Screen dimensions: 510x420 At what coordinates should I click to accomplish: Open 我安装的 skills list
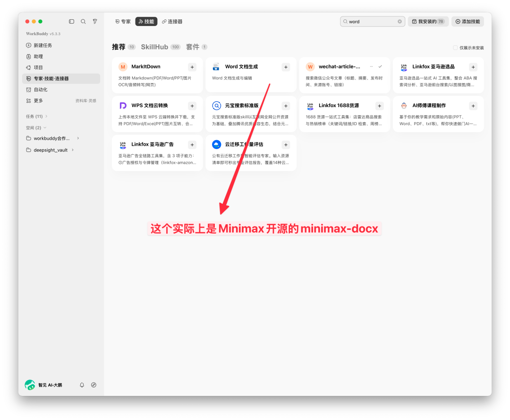pos(428,21)
